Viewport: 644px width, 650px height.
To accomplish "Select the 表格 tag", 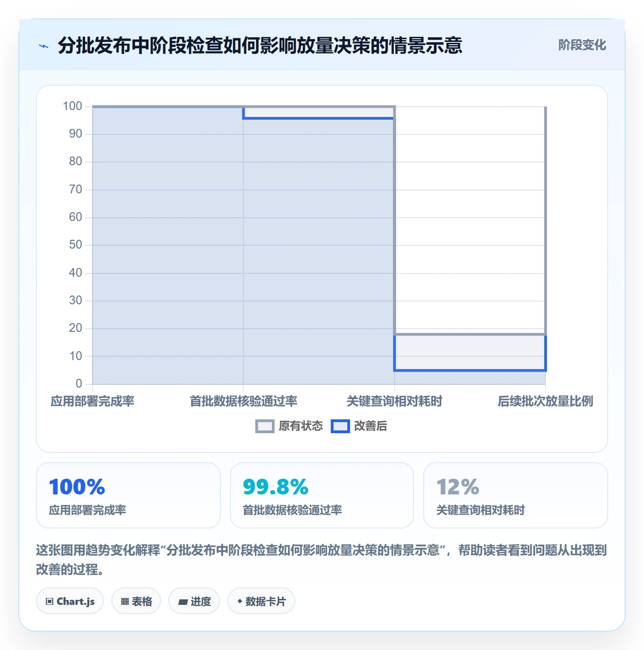I will 136,601.
